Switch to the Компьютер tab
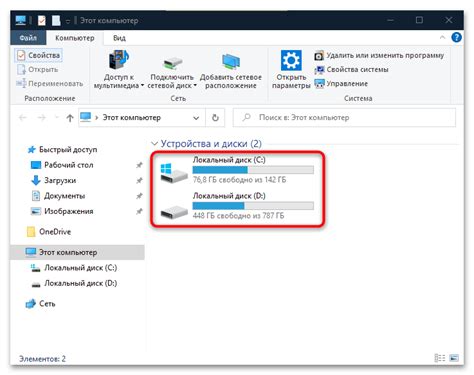Screen dimensions: 474x375 tap(75, 38)
